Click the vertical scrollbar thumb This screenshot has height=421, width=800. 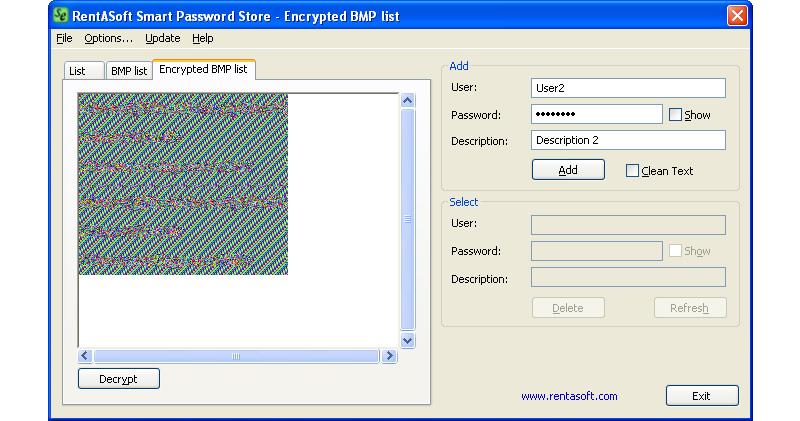pos(407,219)
